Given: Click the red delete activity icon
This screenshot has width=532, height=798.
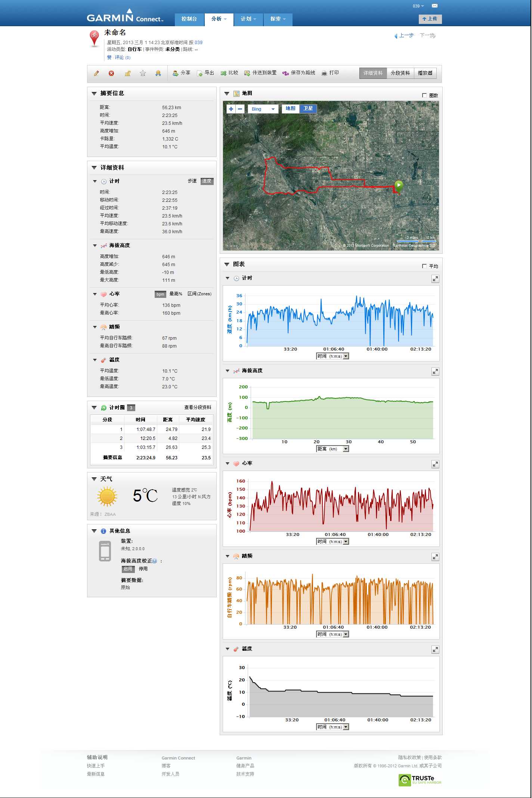Looking at the screenshot, I should click(x=111, y=73).
